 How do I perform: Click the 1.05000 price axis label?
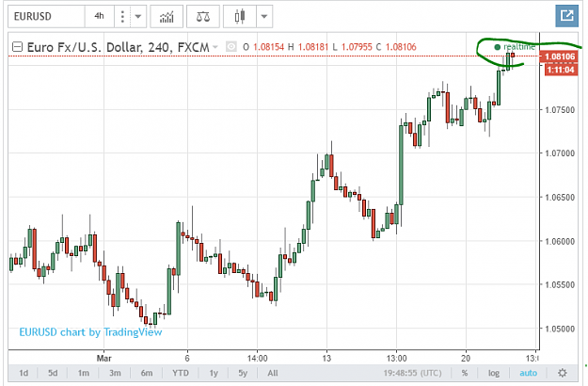pyautogui.click(x=560, y=329)
